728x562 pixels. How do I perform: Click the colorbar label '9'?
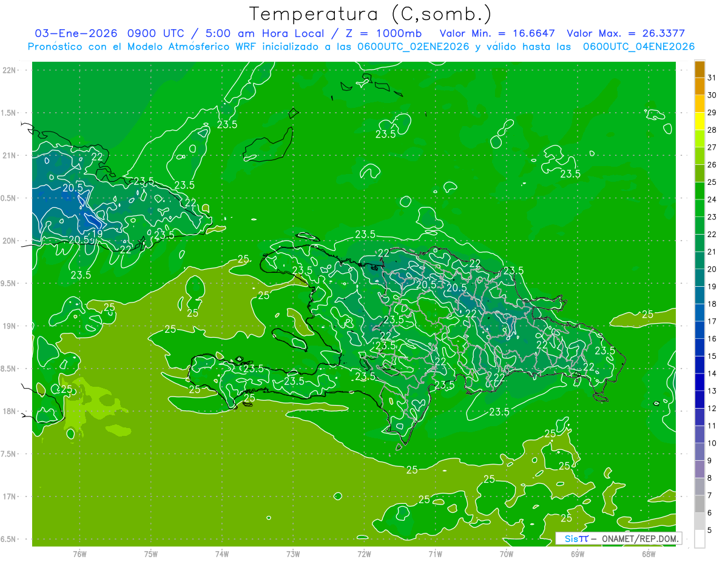tap(709, 461)
